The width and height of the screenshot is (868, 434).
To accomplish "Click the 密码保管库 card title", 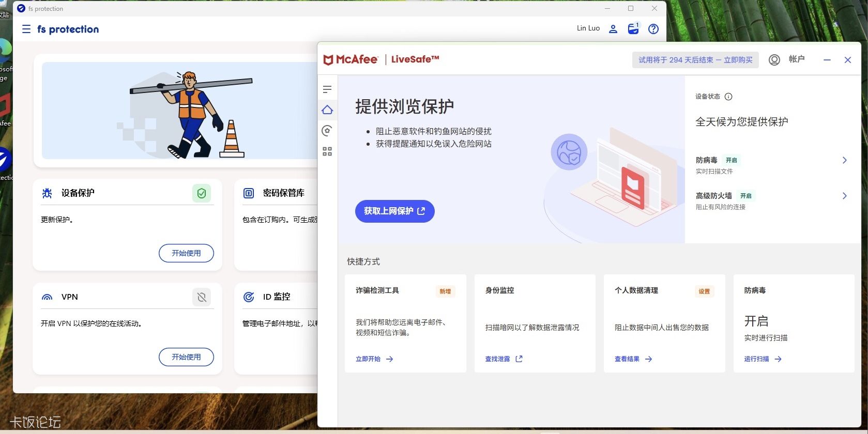I will click(284, 193).
